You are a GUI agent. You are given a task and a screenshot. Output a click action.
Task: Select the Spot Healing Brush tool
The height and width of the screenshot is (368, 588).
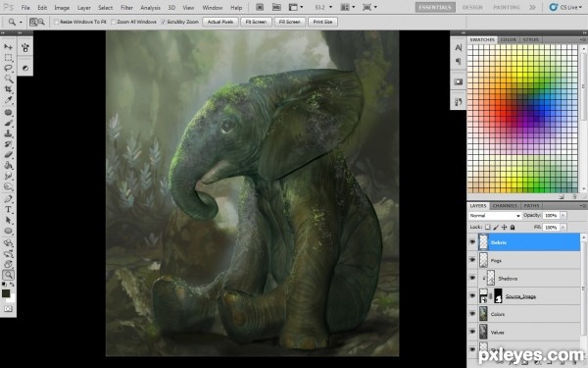pos(8,112)
